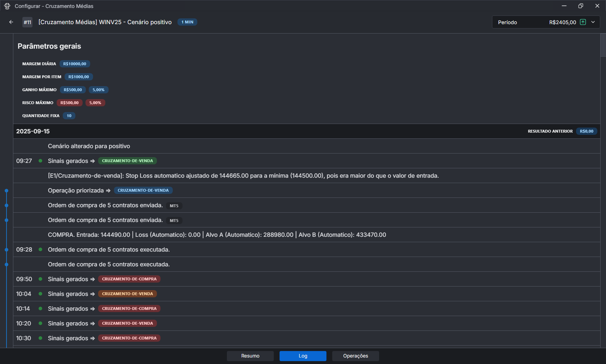Click the green up-arrow result icon
The image size is (606, 364).
[x=583, y=22]
